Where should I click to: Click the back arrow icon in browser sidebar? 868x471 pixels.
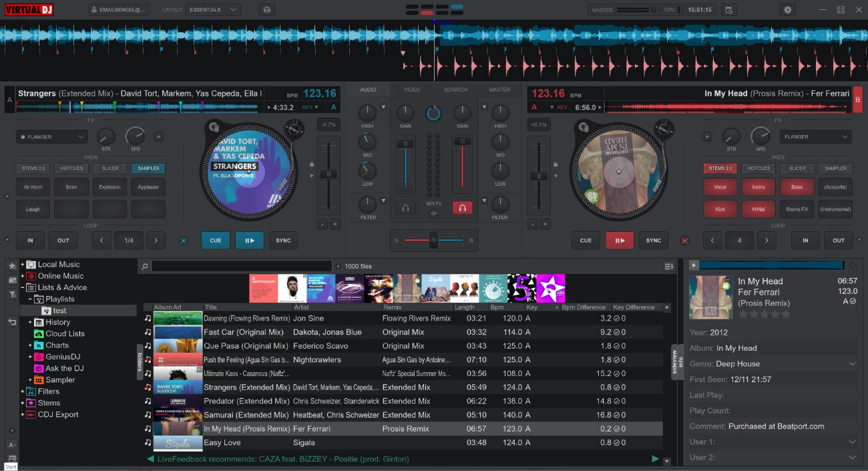click(x=12, y=322)
